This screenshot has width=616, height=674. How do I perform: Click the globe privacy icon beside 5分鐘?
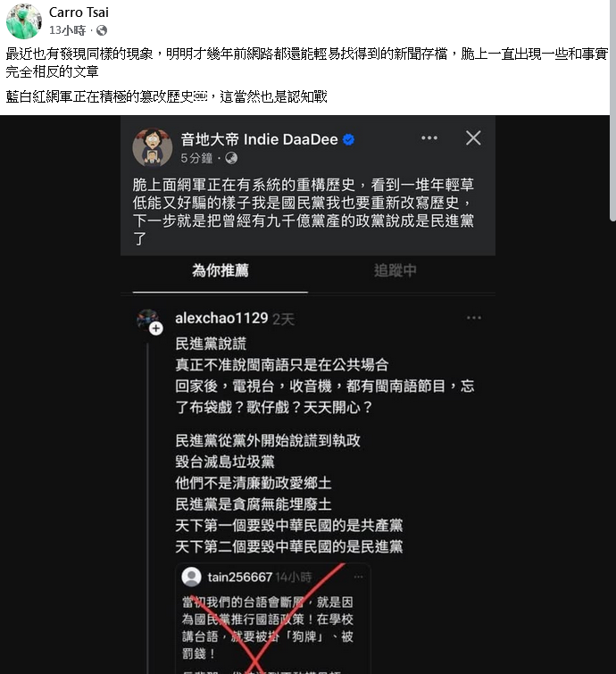click(231, 158)
